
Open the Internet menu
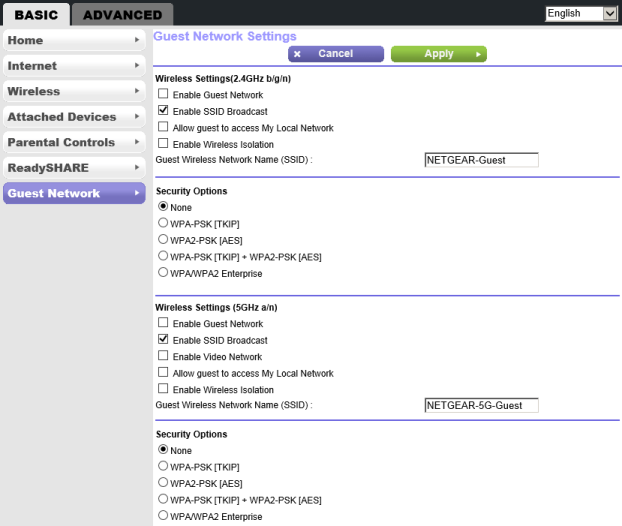[x=74, y=65]
